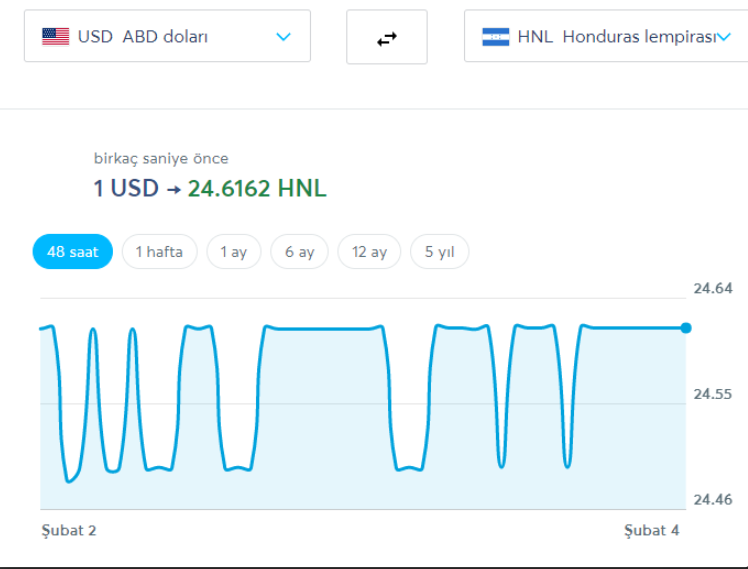Click the blue chart endpoint dot
The image size is (748, 569).
[686, 328]
